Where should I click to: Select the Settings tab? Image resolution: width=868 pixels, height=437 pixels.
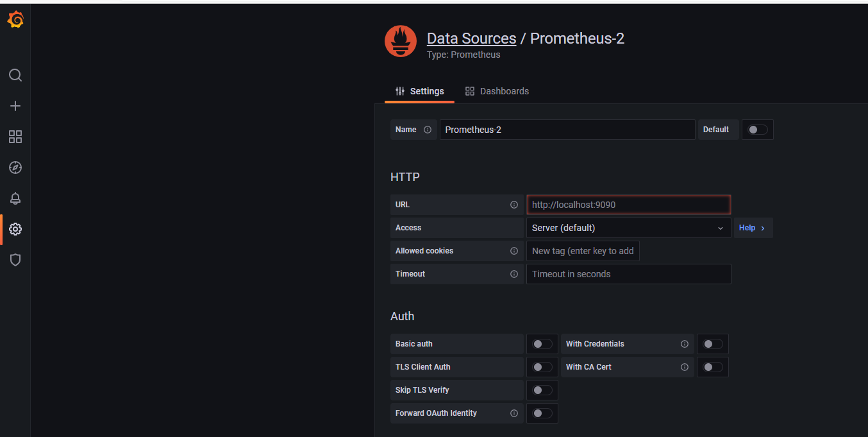pyautogui.click(x=420, y=91)
